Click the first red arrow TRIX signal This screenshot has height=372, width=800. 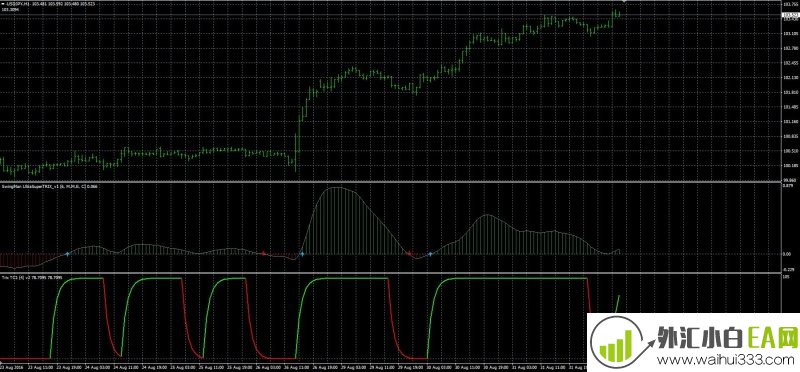pos(264,253)
